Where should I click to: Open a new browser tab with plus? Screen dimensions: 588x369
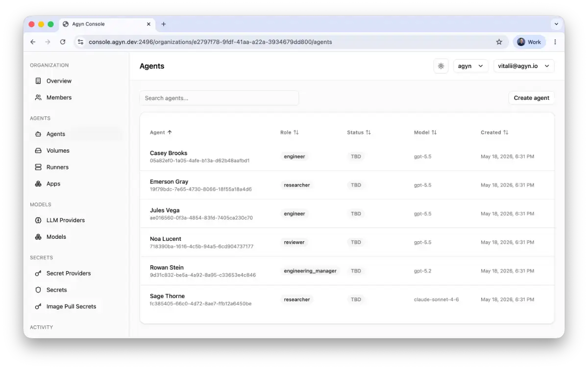point(164,24)
